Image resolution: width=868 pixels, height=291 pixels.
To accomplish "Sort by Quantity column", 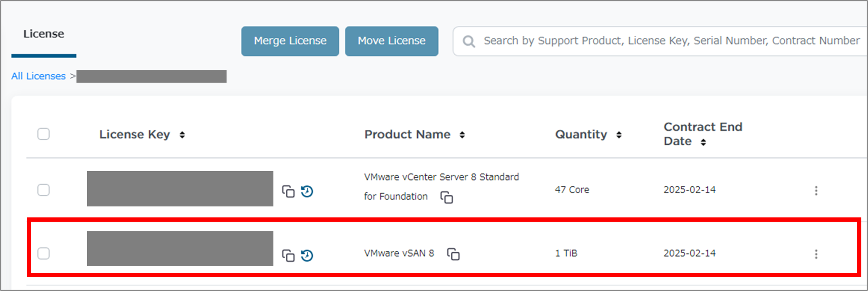I will pyautogui.click(x=619, y=135).
